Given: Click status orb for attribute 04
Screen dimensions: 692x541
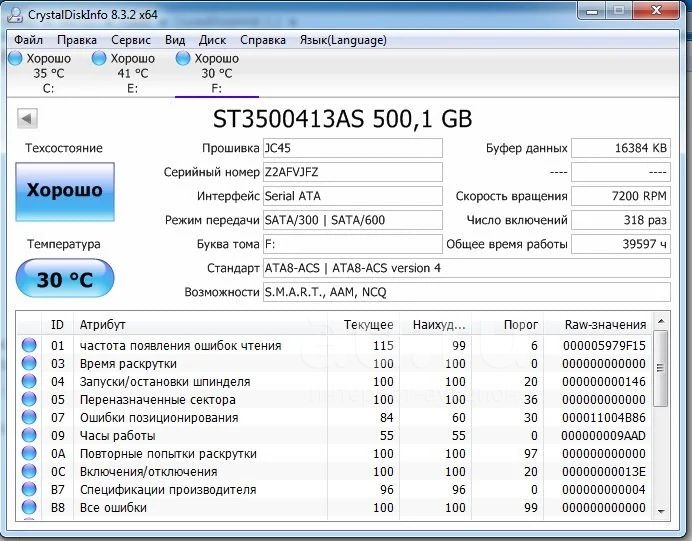Looking at the screenshot, I should [29, 381].
